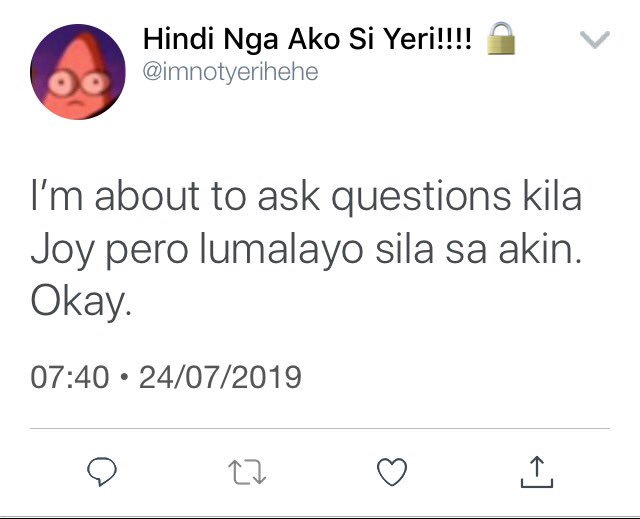
Task: Like the tweet with the heart icon
Action: (x=392, y=472)
